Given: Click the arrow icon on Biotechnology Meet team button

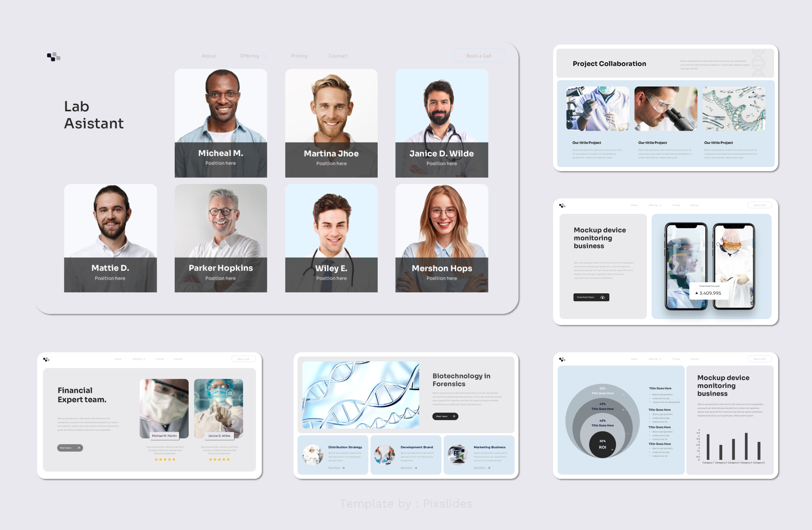Looking at the screenshot, I should (x=453, y=416).
